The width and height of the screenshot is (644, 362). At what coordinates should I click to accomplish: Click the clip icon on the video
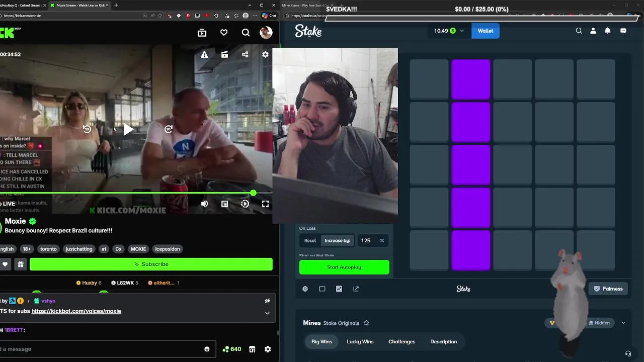[x=224, y=54]
